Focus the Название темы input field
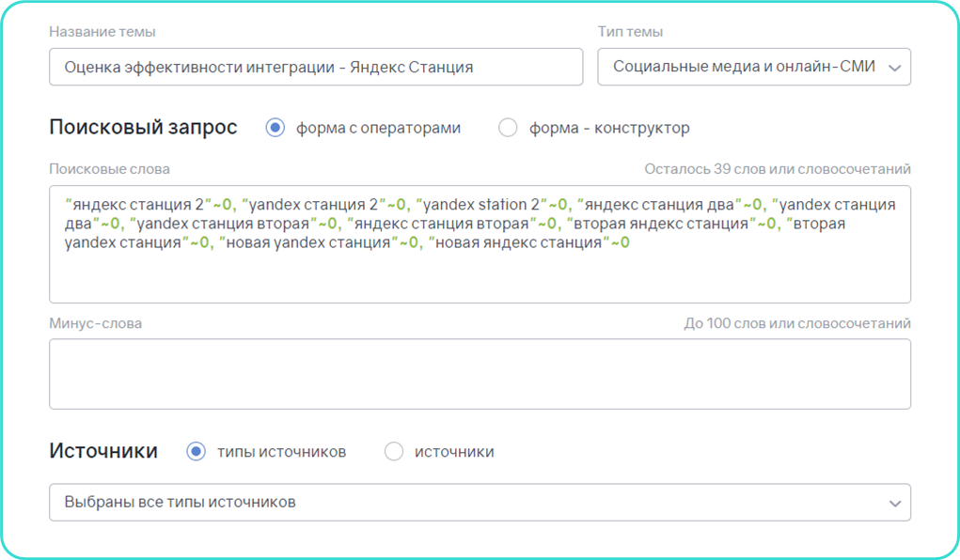Viewport: 960px width, 560px height. click(316, 67)
